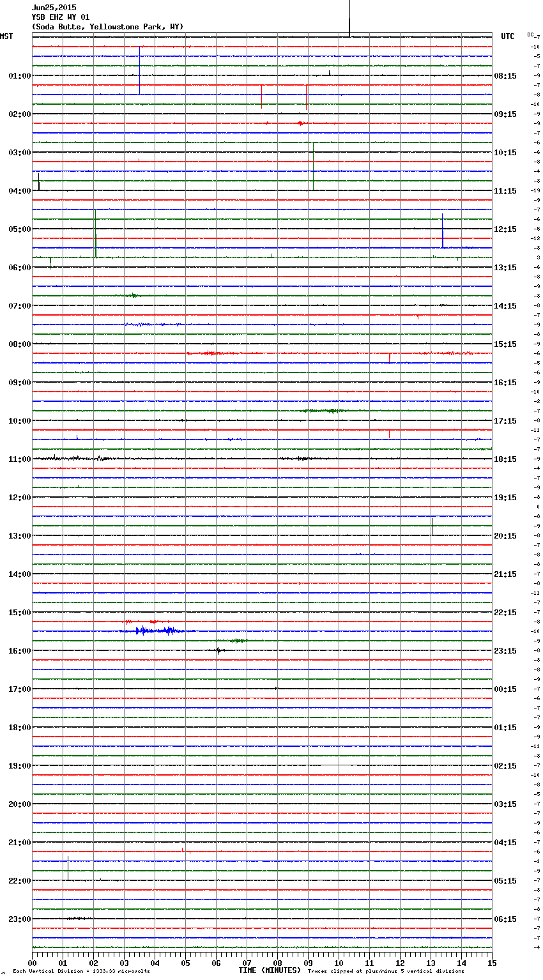Click the Traces clipped at plus/minus 5 note
This screenshot has height=980, width=543.
coord(386,972)
